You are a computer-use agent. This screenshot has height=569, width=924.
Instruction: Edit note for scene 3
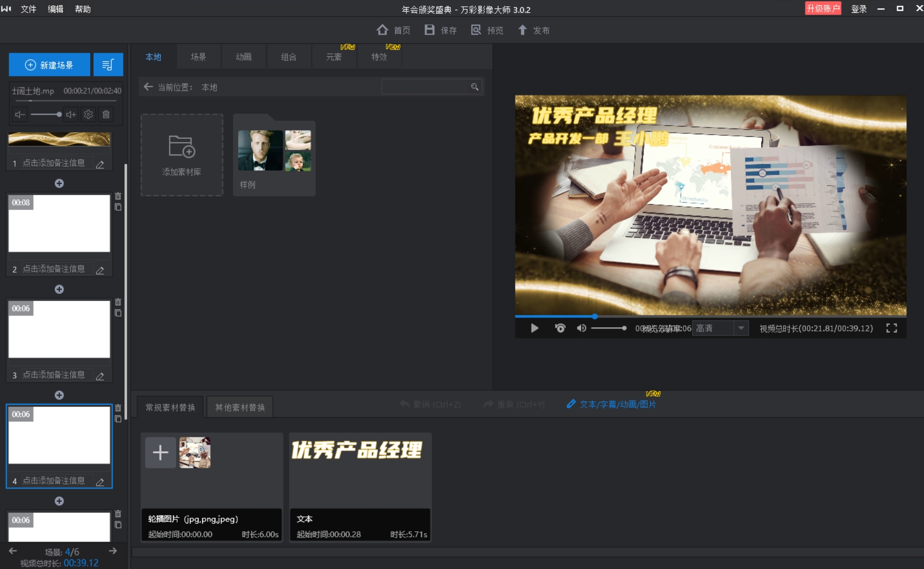100,376
